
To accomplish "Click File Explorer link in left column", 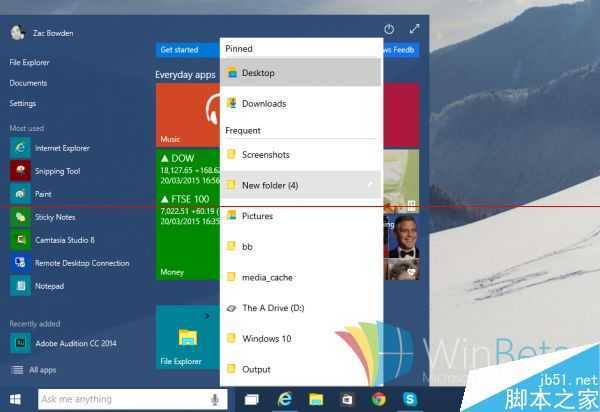I will click(29, 62).
